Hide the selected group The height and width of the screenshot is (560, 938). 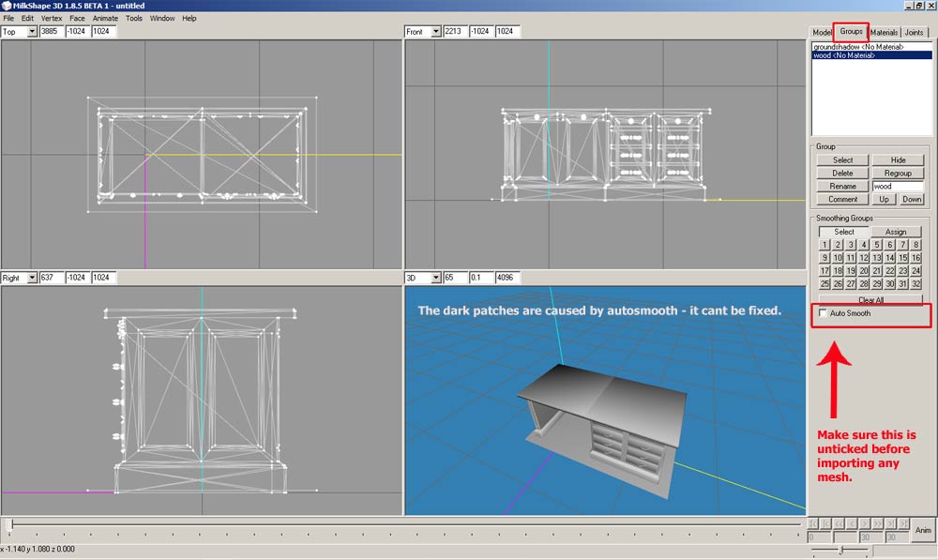coord(898,160)
